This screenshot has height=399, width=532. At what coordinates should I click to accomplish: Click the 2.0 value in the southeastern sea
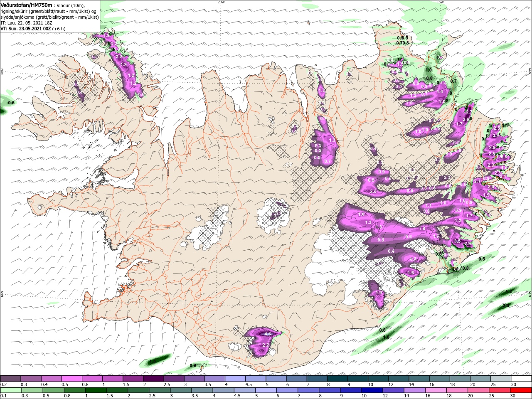click(x=506, y=305)
